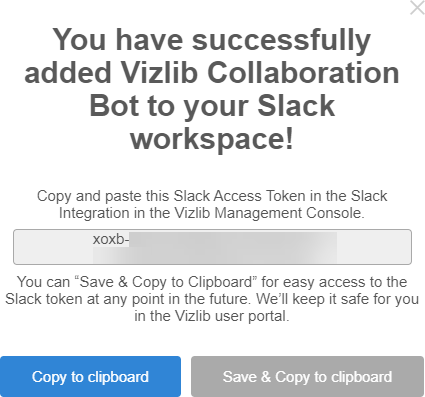Click the 'You have successfully' heading line
Viewport: 425px width, 397px height.
[212, 40]
